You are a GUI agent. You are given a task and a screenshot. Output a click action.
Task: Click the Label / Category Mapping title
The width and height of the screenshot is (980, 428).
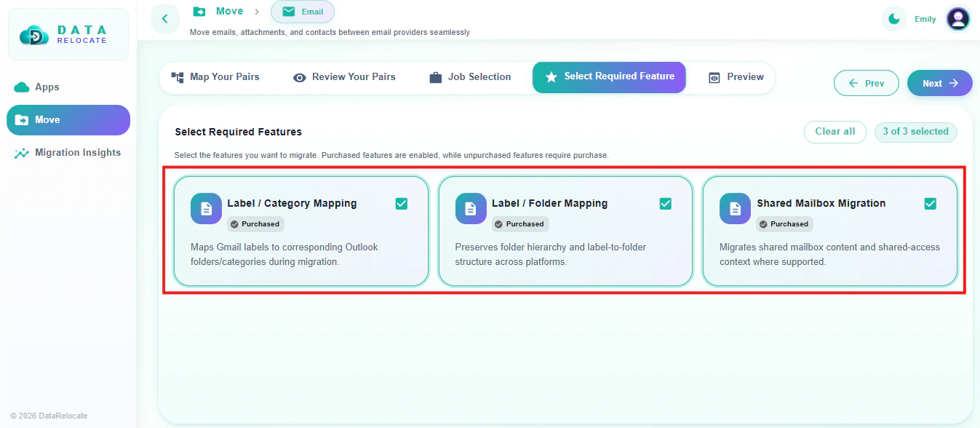point(292,204)
